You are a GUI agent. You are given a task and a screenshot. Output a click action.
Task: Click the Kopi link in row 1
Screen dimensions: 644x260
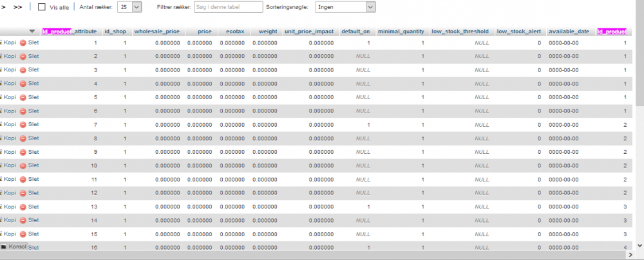pyautogui.click(x=10, y=42)
